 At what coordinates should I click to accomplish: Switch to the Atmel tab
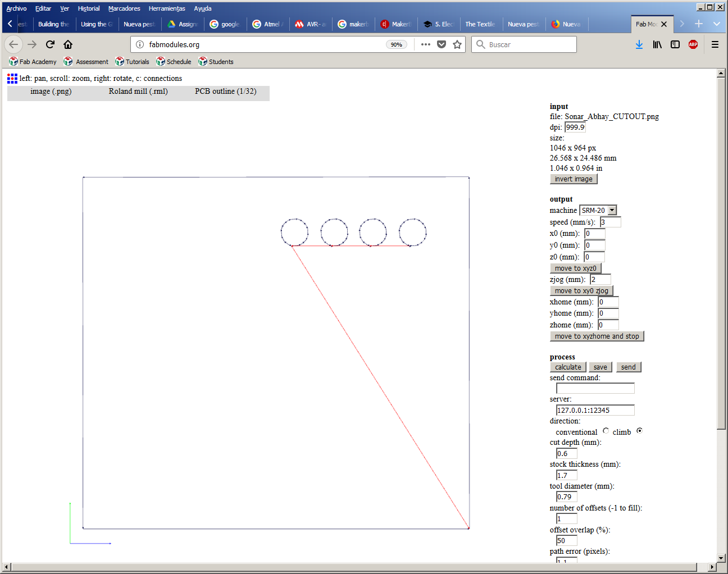(x=268, y=24)
